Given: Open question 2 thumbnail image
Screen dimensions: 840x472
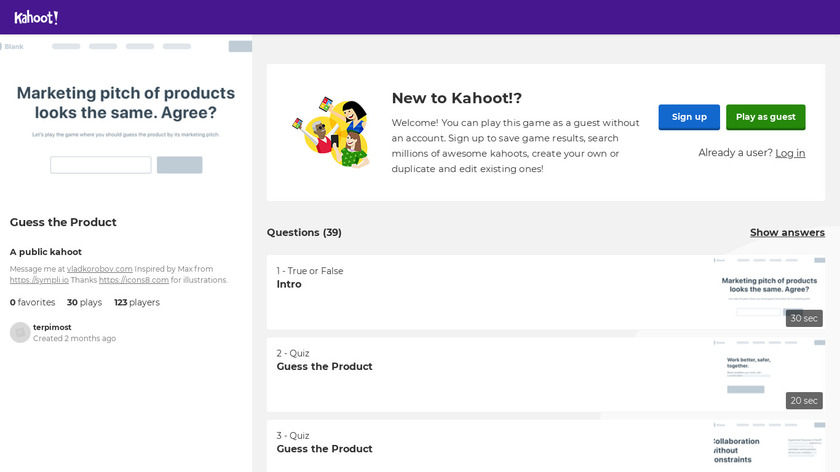Looking at the screenshot, I should 767,373.
